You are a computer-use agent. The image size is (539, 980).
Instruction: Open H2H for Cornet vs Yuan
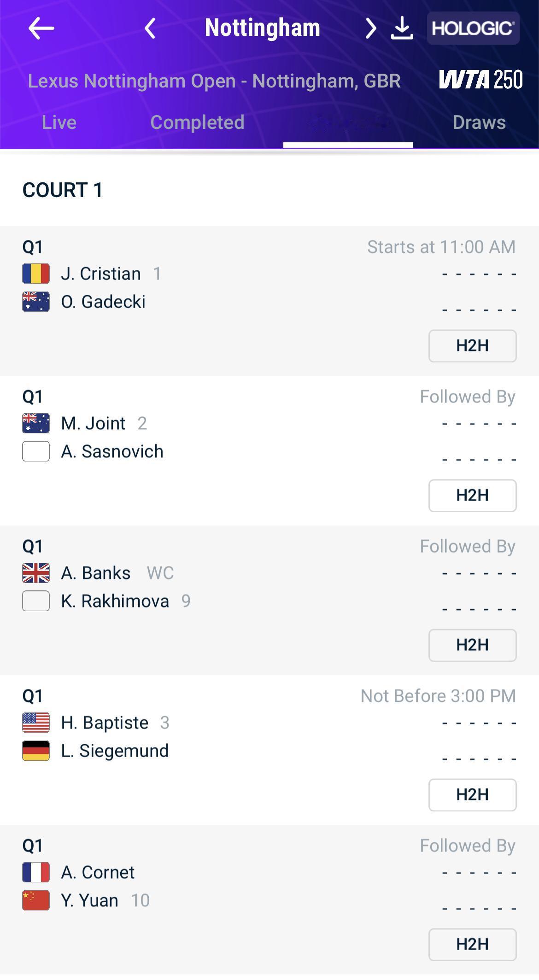(x=472, y=945)
